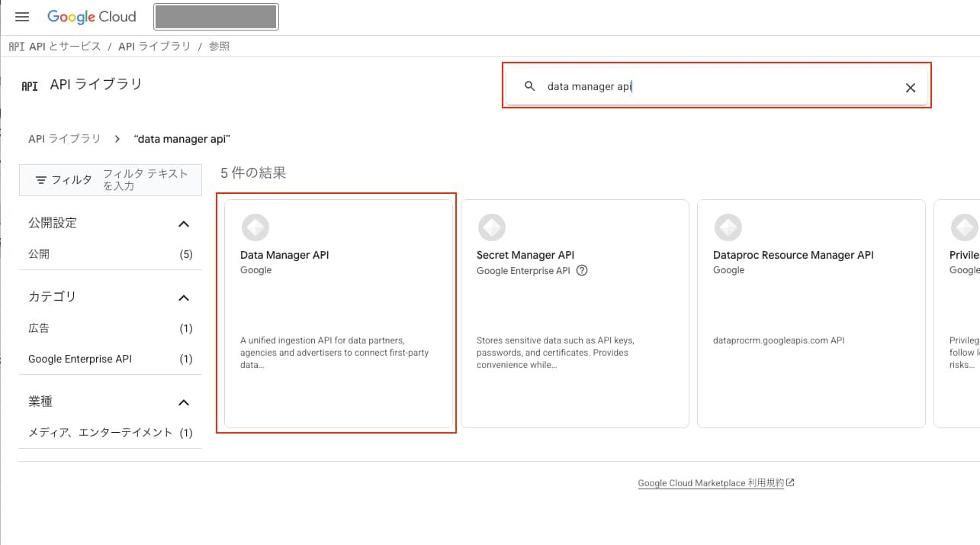Click the Data Manager API product icon

pyautogui.click(x=255, y=227)
